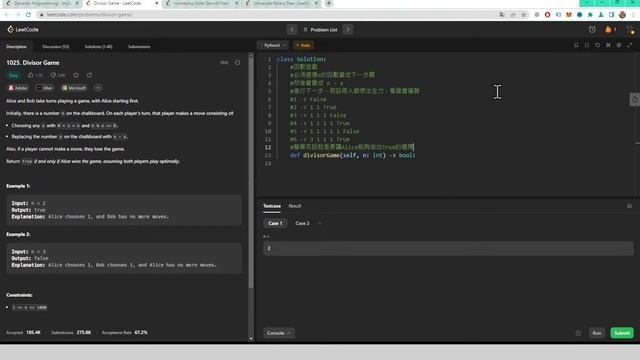
Task: Open the Python3 language dropdown
Action: tap(273, 45)
